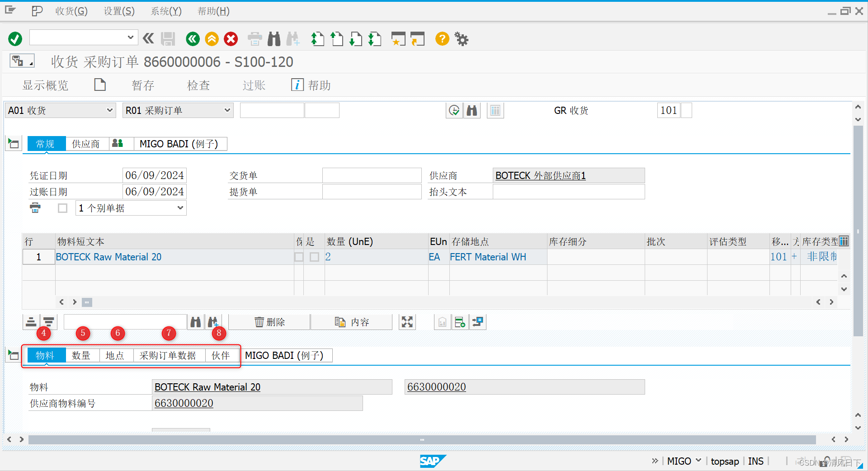Viewport: 868px width, 471px height.
Task: Collapse the item detail section toggle icon
Action: [x=14, y=355]
